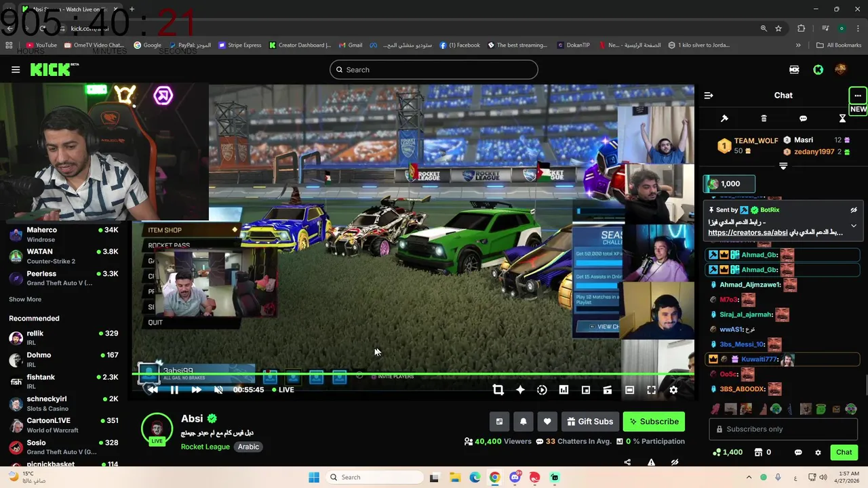Expand the gift leaderboard arrow
The height and width of the screenshot is (488, 868).
[x=783, y=166]
